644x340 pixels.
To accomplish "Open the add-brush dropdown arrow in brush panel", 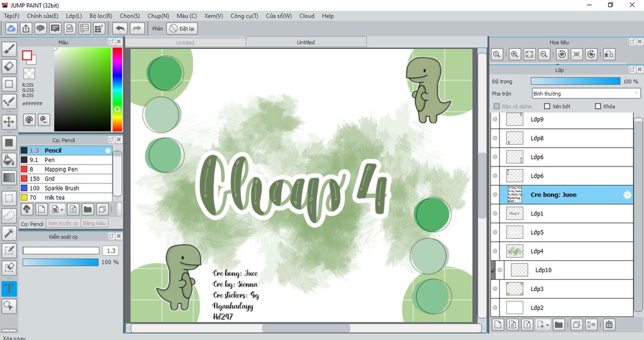I will coord(62,209).
